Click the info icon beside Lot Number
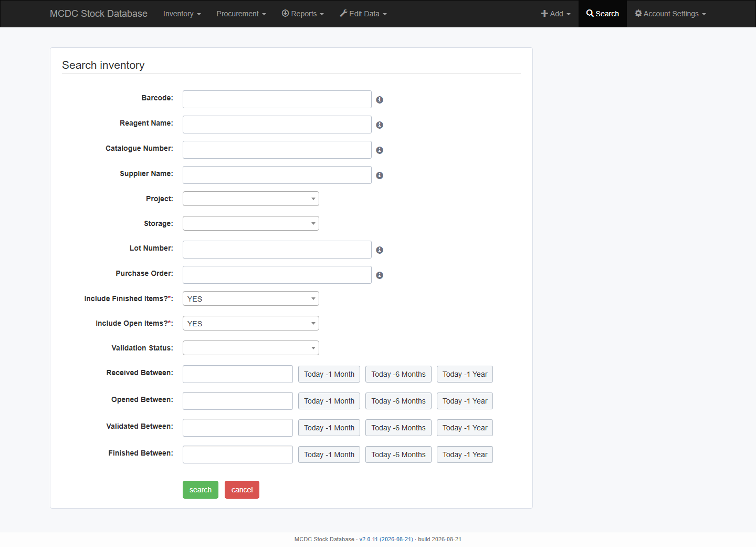This screenshot has width=756, height=547. [x=380, y=250]
